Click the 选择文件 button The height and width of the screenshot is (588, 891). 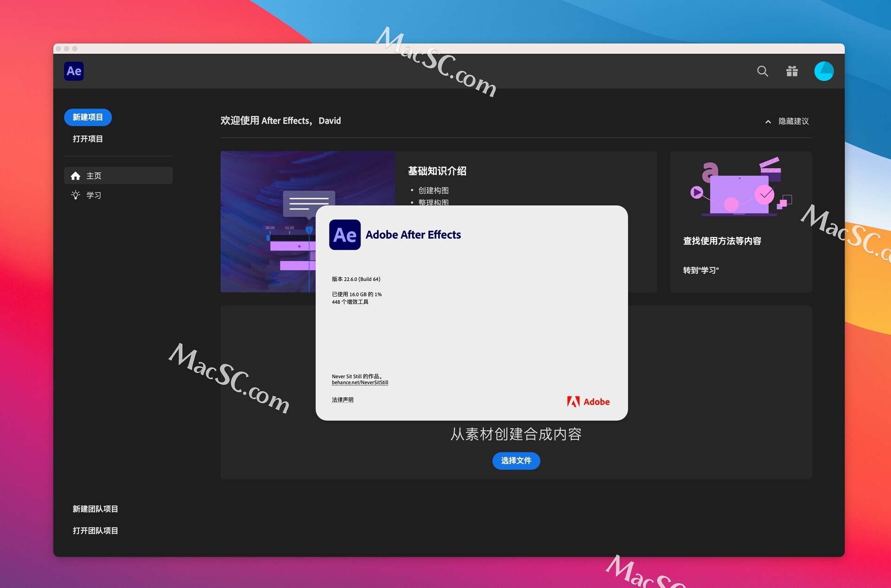516,461
